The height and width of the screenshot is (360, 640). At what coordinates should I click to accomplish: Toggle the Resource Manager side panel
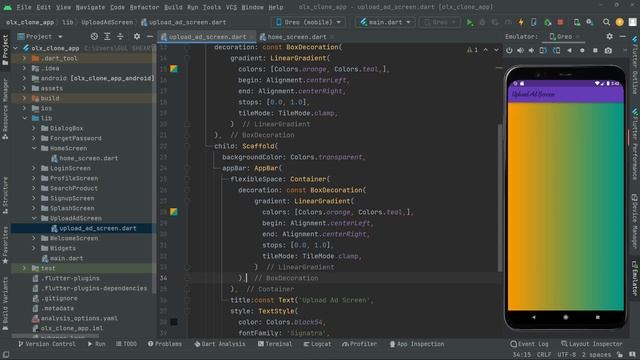point(5,109)
